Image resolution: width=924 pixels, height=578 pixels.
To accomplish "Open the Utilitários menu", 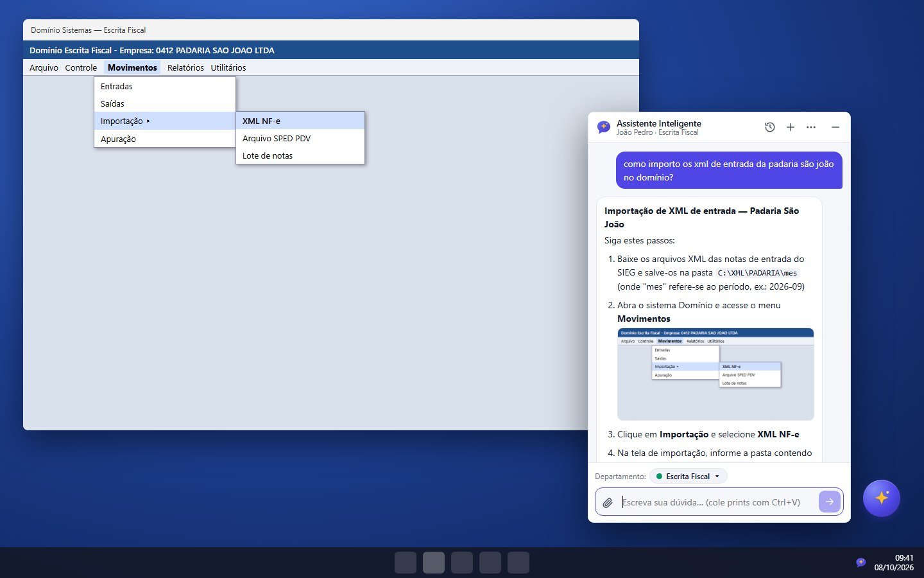I will tap(228, 67).
